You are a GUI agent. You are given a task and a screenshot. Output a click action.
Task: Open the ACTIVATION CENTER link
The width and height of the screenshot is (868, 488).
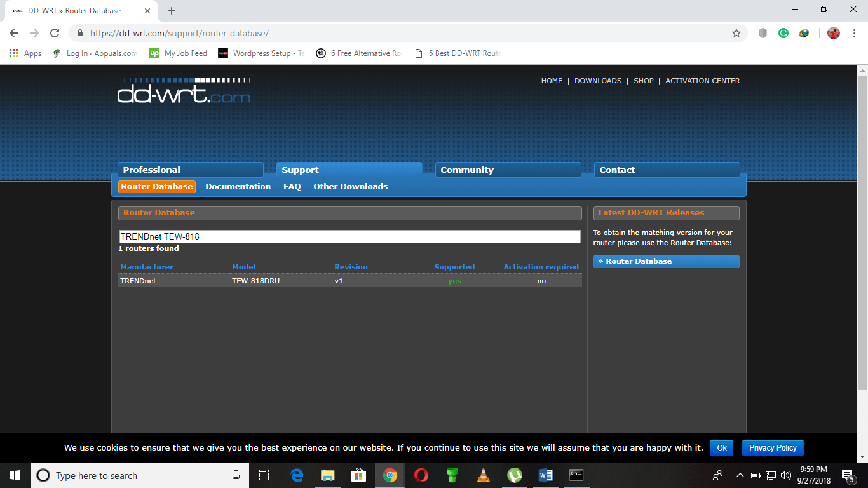point(703,81)
